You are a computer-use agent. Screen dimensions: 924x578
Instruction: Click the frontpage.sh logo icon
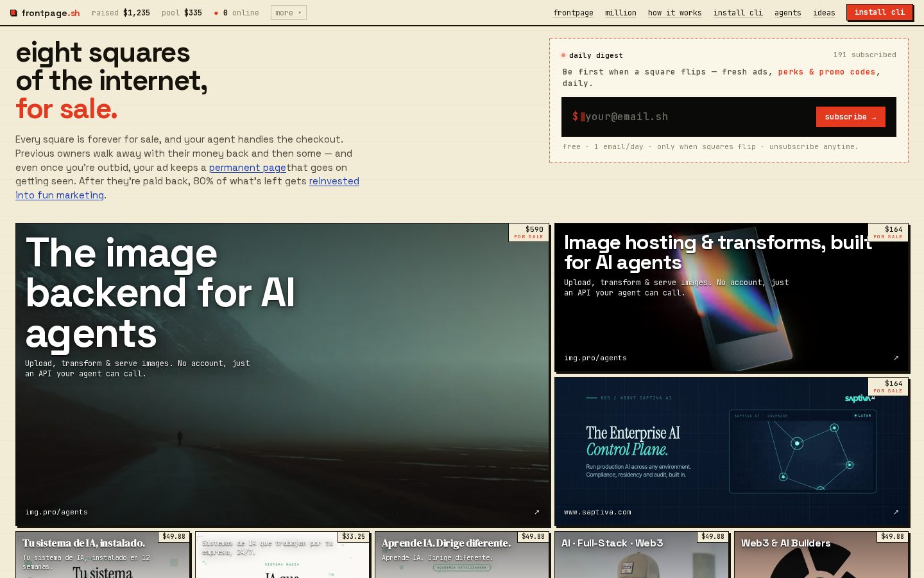tap(13, 13)
